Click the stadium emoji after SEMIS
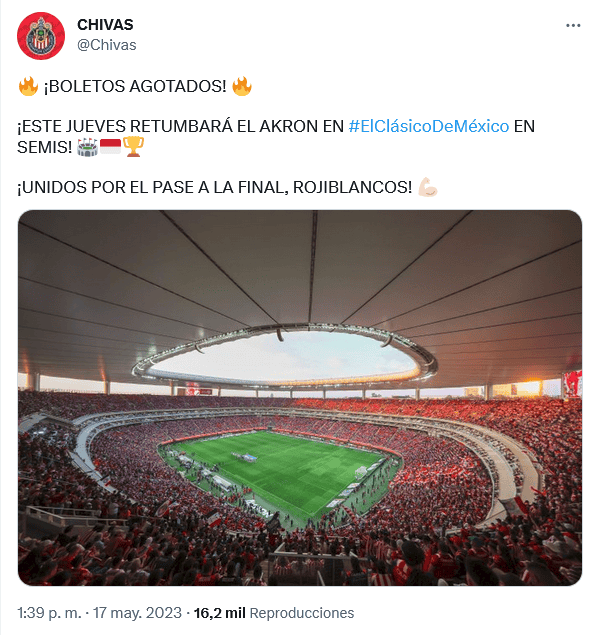 (87, 147)
